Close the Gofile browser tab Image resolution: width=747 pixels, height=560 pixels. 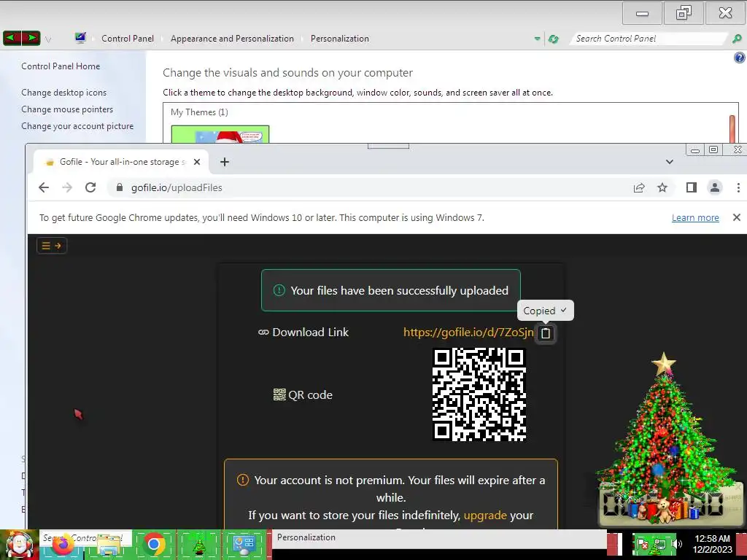point(197,162)
